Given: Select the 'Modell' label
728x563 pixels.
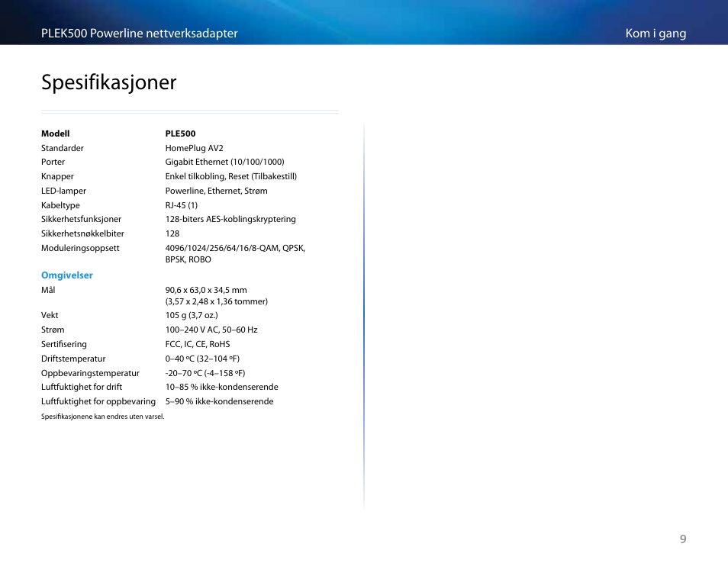Looking at the screenshot, I should 55,134.
